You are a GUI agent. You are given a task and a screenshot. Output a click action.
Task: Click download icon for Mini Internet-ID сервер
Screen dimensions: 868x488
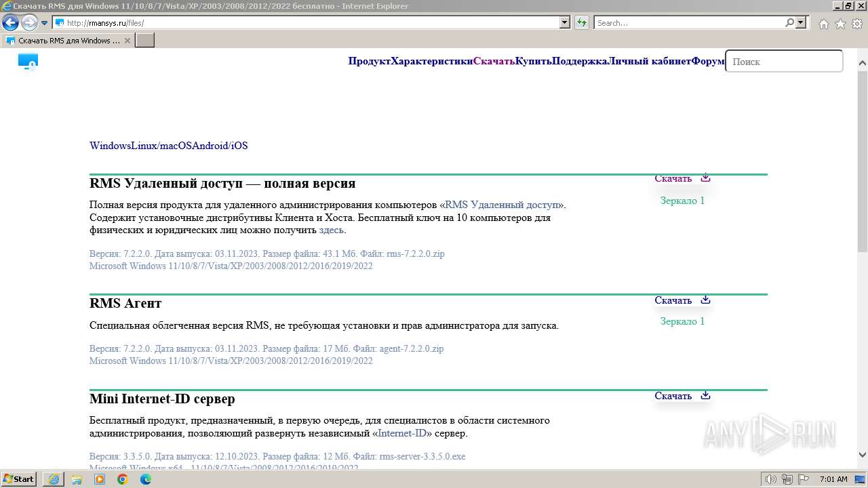[x=705, y=395]
